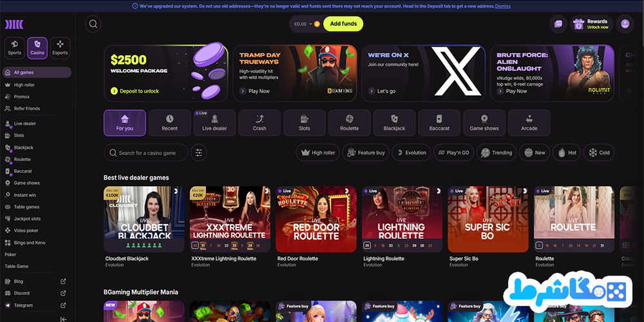The height and width of the screenshot is (322, 644).
Task: Select the Crash category tab
Action: coord(260,123)
